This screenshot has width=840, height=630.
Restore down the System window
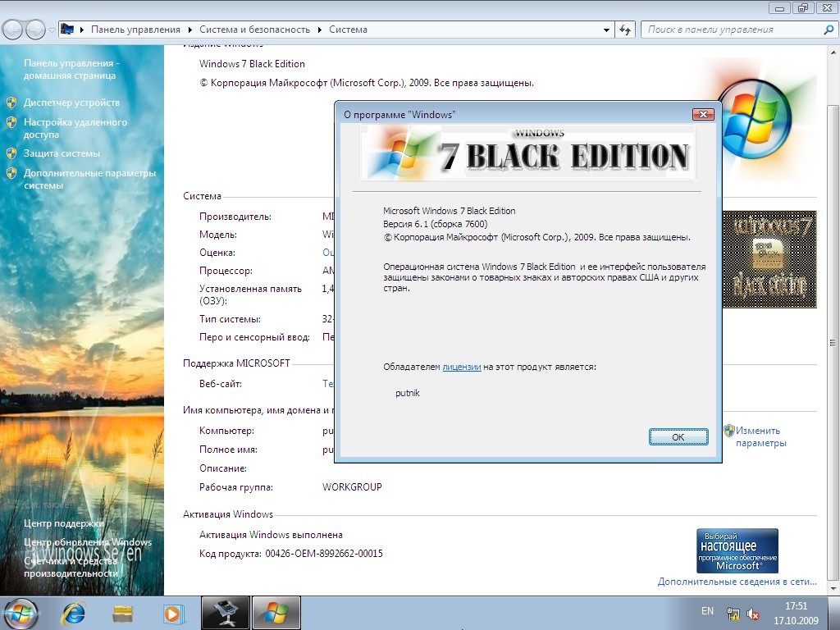[802, 7]
